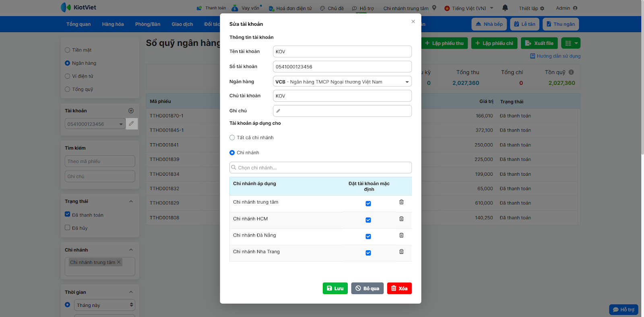Click the add account plus icon

point(131,111)
